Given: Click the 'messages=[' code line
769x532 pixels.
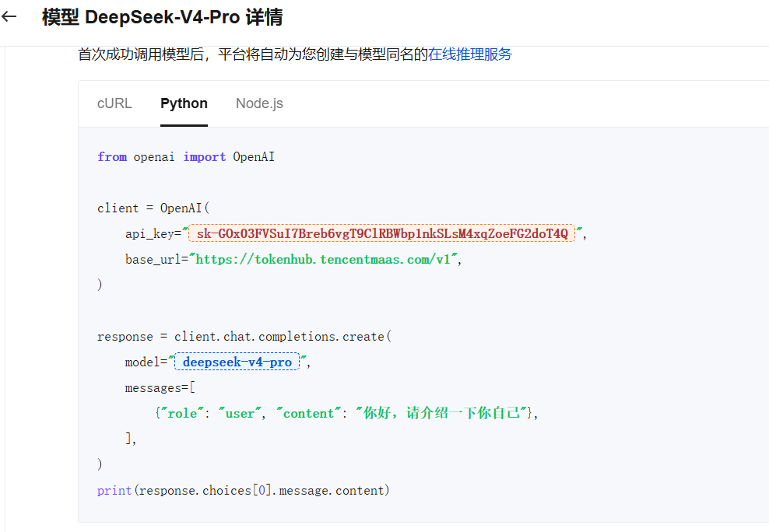Looking at the screenshot, I should point(160,388).
